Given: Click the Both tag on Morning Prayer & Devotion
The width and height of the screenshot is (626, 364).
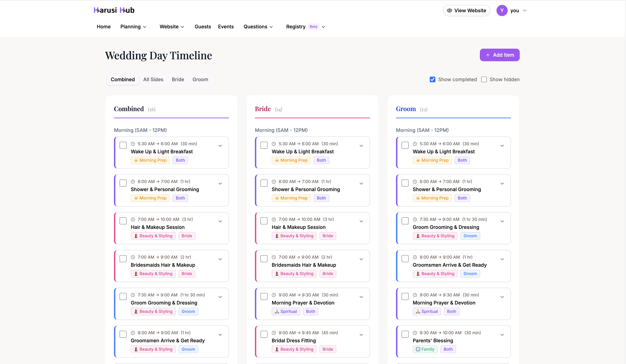Looking at the screenshot, I should (311, 311).
